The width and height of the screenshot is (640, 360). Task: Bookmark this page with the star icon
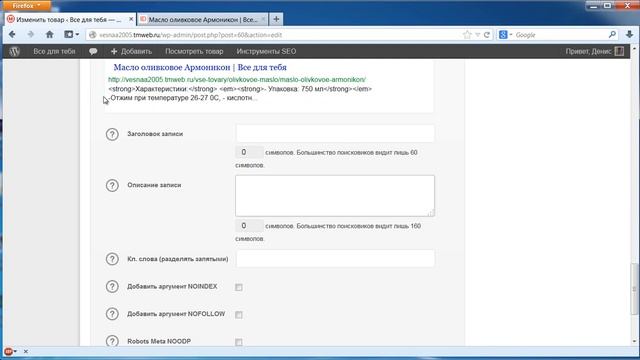coord(467,35)
